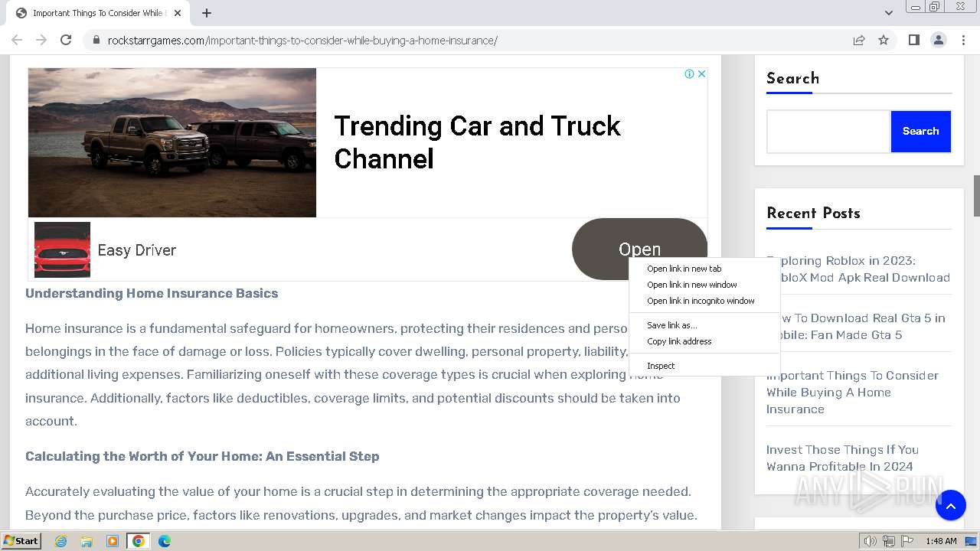Click the volume speaker tray icon

871,541
